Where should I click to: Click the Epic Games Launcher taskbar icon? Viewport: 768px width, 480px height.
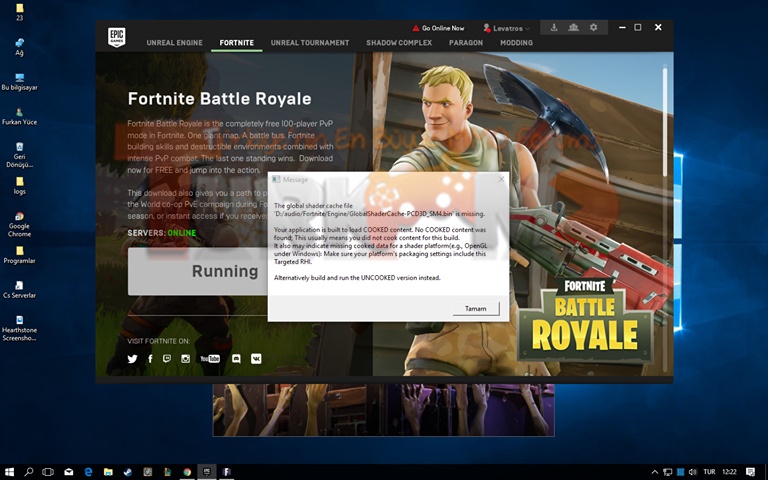coord(207,472)
